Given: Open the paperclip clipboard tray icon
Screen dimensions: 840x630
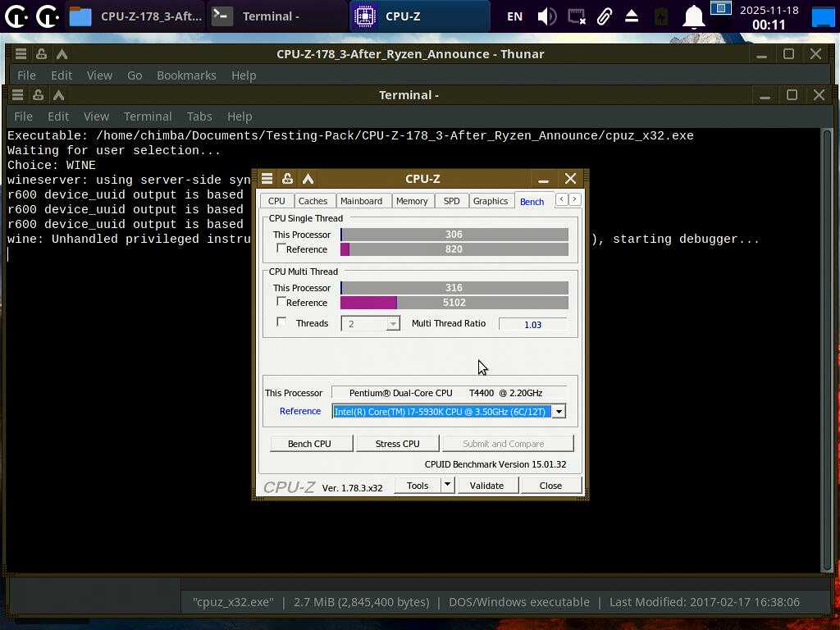Looking at the screenshot, I should click(605, 16).
